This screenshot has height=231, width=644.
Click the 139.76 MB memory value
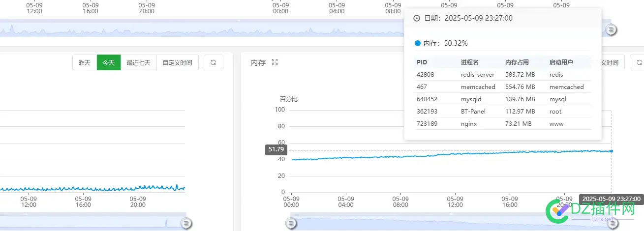click(520, 99)
